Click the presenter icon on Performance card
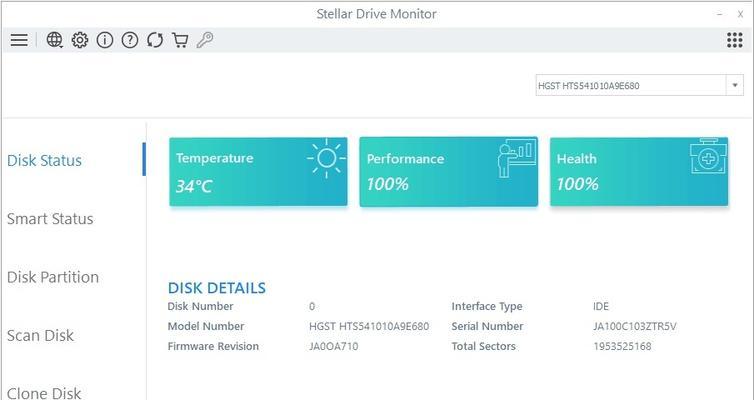This screenshot has height=400, width=754. pos(516,158)
